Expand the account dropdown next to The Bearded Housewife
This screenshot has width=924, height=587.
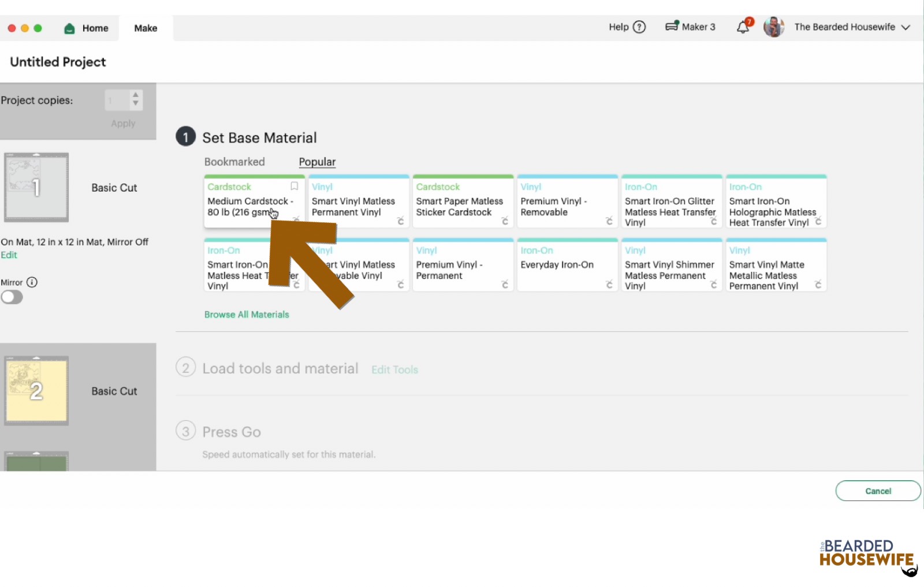(x=905, y=27)
